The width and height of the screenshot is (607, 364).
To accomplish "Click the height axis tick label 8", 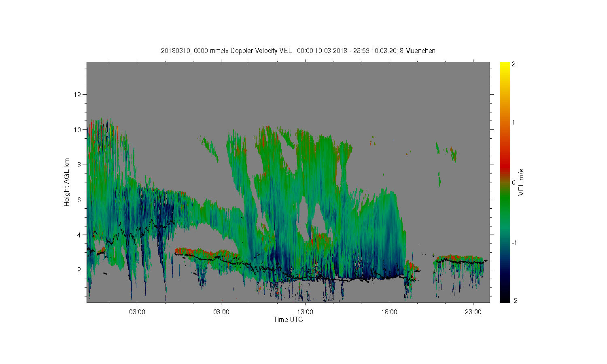I will point(79,165).
